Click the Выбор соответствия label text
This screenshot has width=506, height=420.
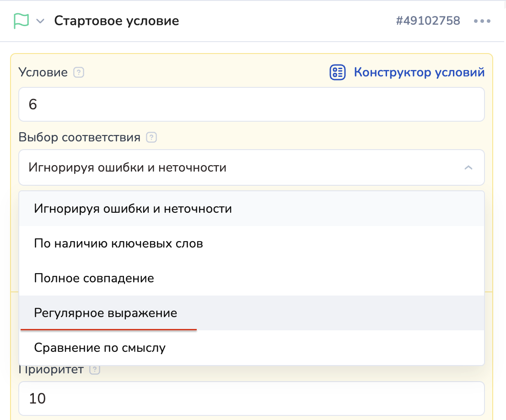pos(80,137)
